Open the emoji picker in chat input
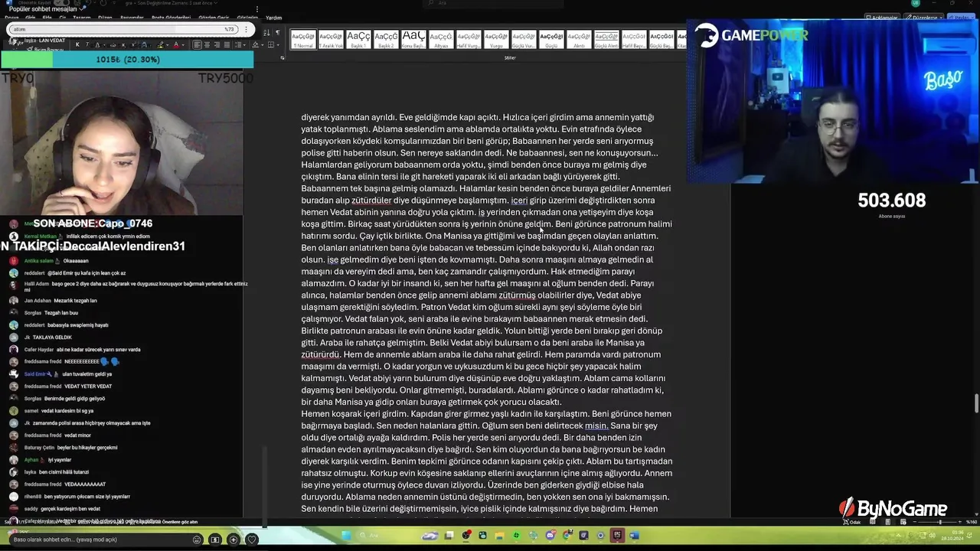 pyautogui.click(x=197, y=540)
